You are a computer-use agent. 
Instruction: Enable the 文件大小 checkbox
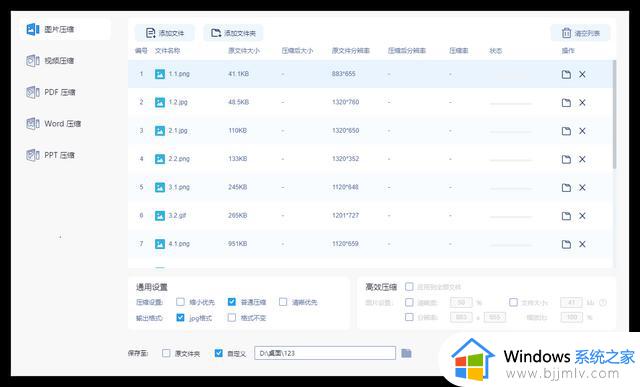pos(513,302)
